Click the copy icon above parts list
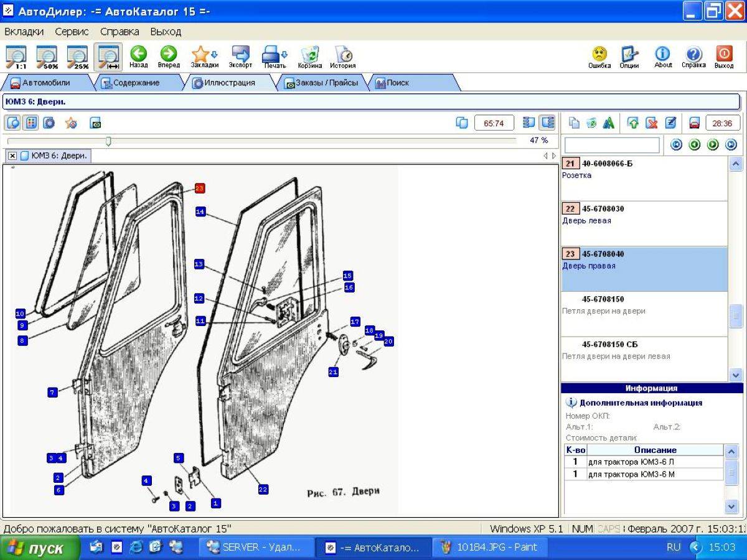 (575, 123)
